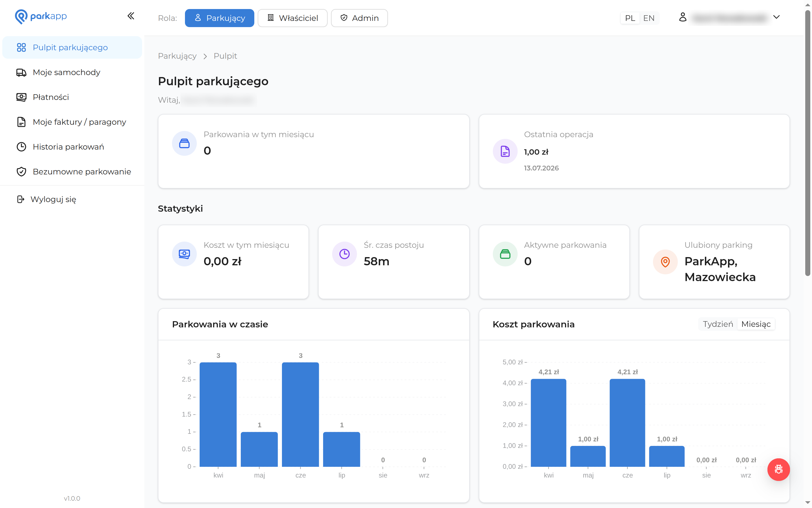
Task: Click 1,00 zł last operation amount
Action: [536, 152]
